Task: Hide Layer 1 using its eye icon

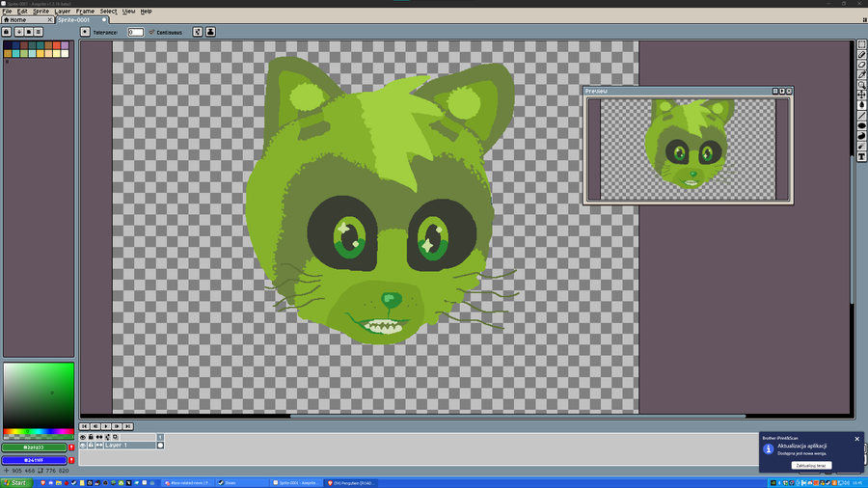Action: coord(83,445)
